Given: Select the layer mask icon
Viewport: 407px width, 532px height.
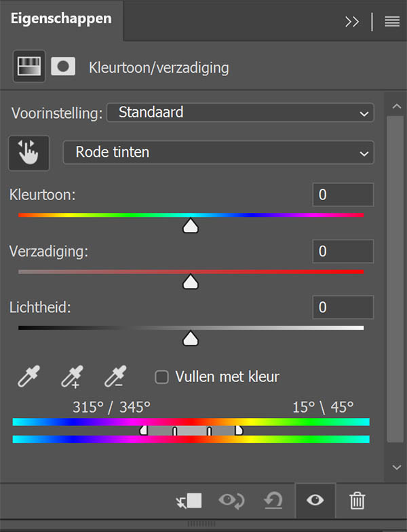Looking at the screenshot, I should click(63, 66).
